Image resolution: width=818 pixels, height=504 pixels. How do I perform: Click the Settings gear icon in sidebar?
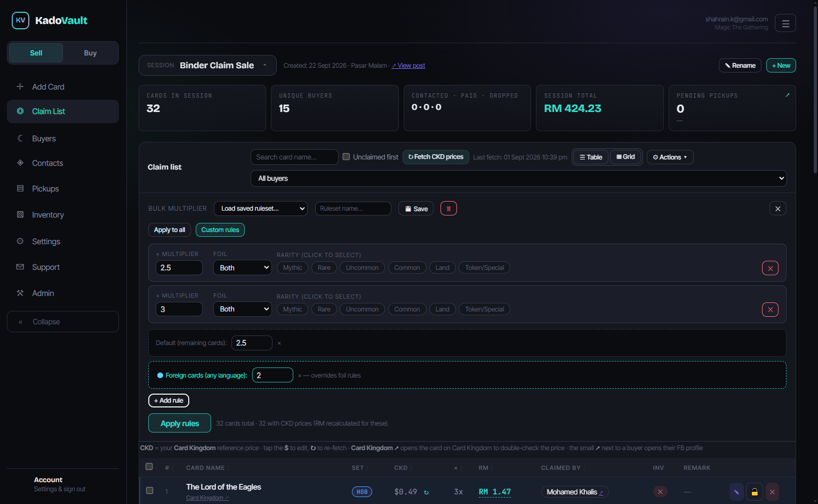tap(20, 241)
